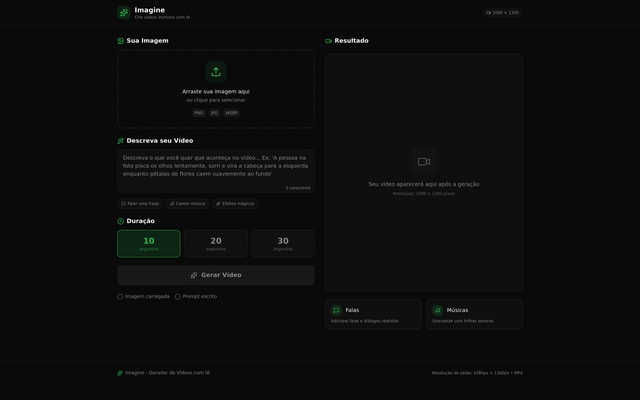This screenshot has height=400, width=640.
Task: Click the PNG format tag
Action: tap(199, 113)
